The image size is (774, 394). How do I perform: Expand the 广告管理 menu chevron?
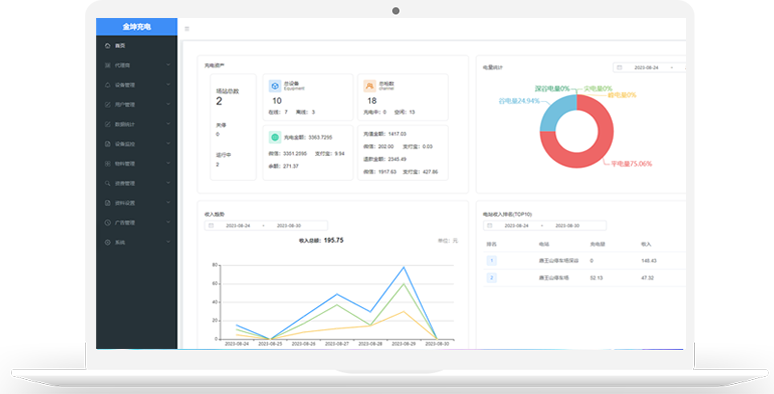click(x=168, y=222)
